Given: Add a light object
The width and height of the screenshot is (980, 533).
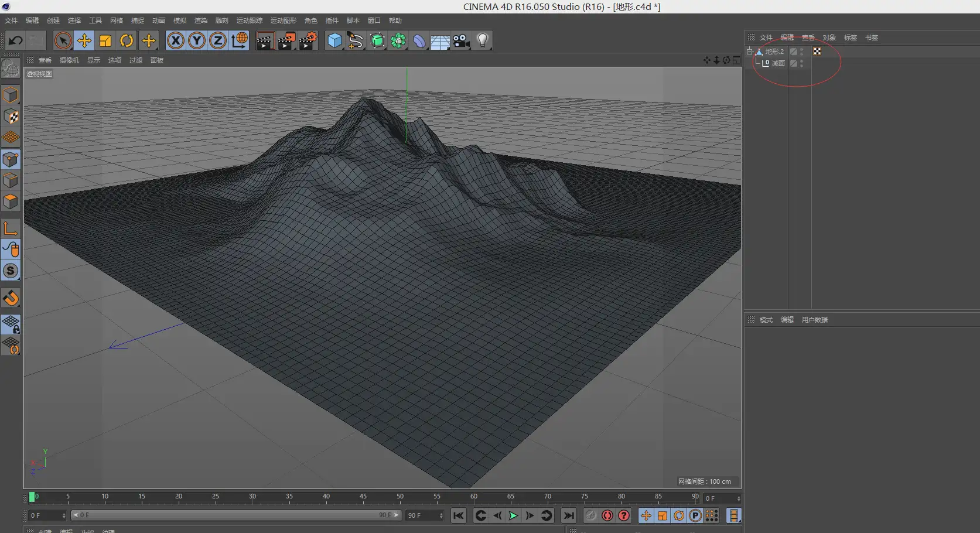Looking at the screenshot, I should (x=483, y=40).
